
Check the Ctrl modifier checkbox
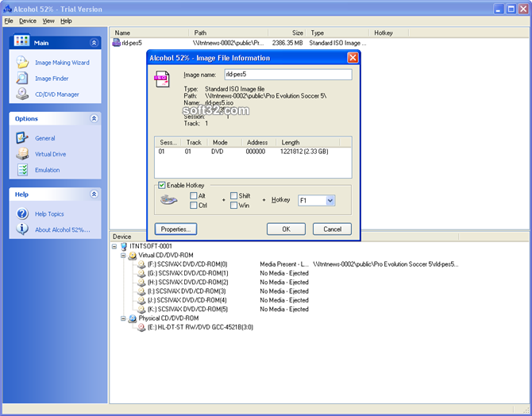(x=194, y=206)
